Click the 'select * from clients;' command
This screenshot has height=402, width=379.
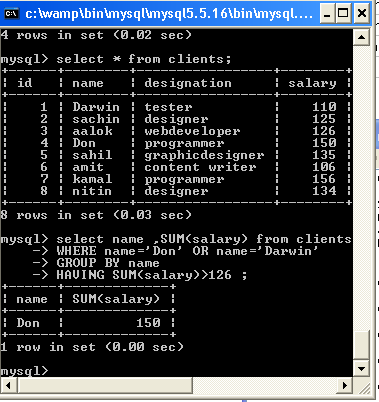coord(144,59)
